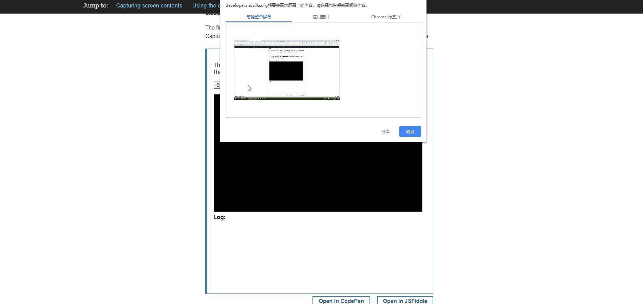Open the Capturing screen contents link
The height and width of the screenshot is (304, 644).
click(149, 5)
